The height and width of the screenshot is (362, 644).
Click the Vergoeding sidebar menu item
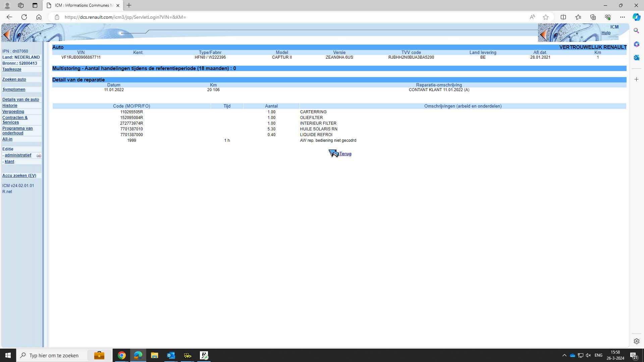click(13, 111)
